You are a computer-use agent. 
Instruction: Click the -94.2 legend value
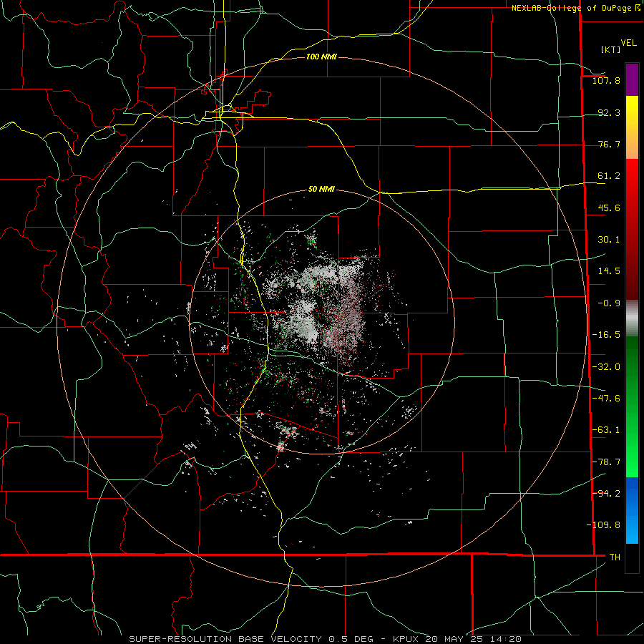point(606,493)
